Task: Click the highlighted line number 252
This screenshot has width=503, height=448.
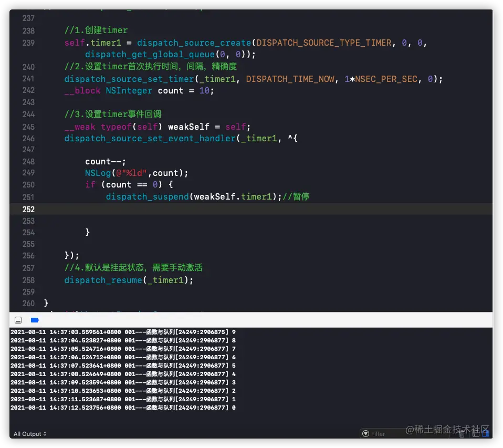Action: (x=28, y=209)
